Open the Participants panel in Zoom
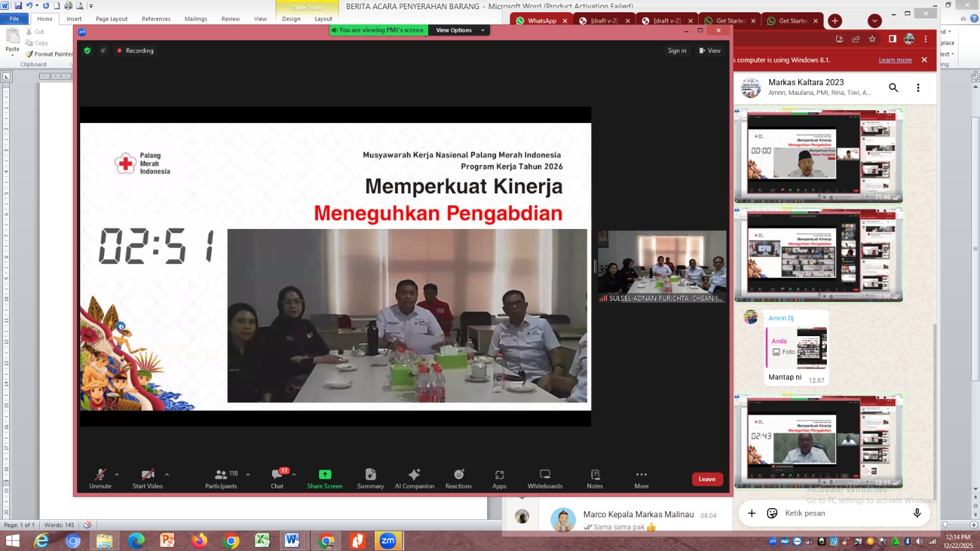 [x=221, y=478]
